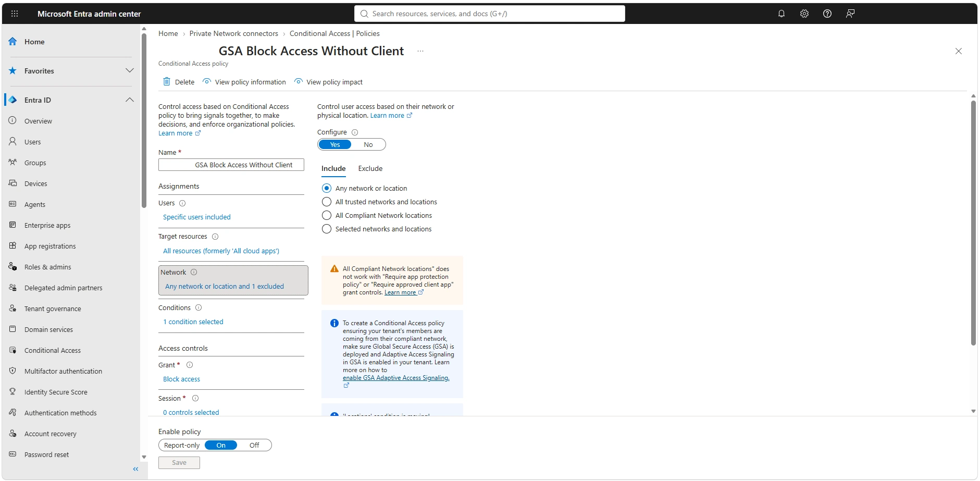Image resolution: width=980 pixels, height=481 pixels.
Task: Open the ellipsis menu beside policy title
Action: coord(420,51)
